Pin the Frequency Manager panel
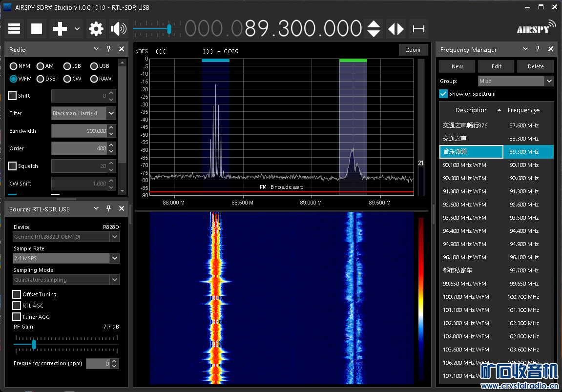Viewport: 562px width, 392px height. [538, 49]
